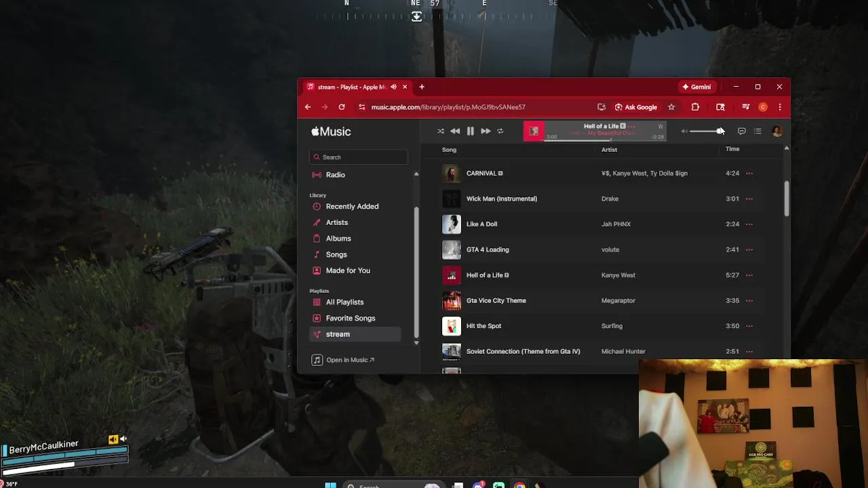The height and width of the screenshot is (488, 868).
Task: Click the sidebar scroll up arrow
Action: click(x=416, y=174)
